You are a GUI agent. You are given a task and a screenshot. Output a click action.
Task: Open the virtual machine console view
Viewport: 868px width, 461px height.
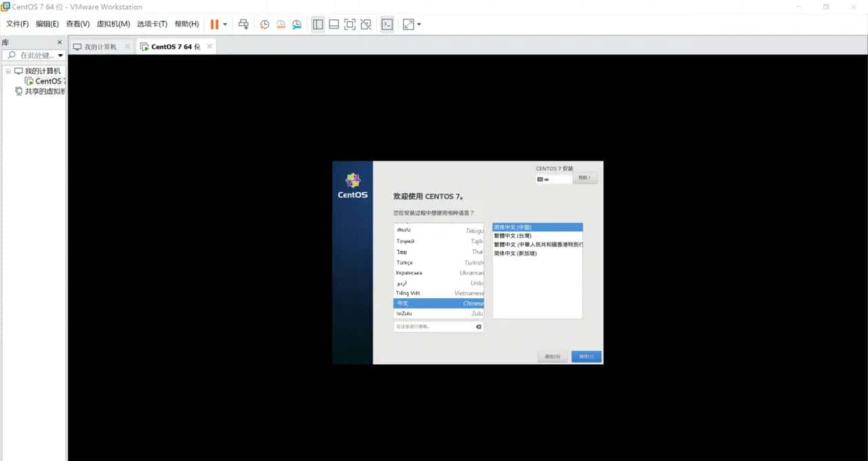(x=387, y=24)
